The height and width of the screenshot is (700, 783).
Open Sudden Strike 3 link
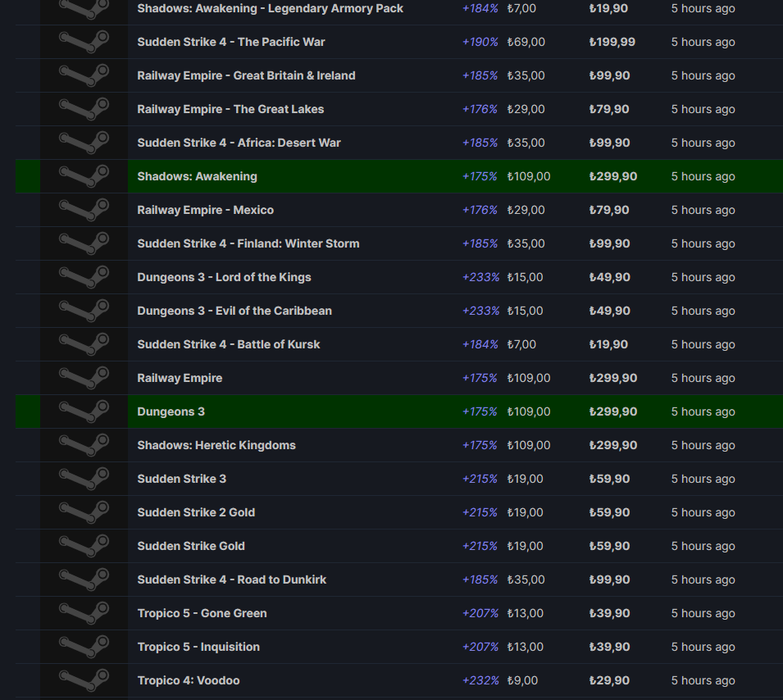pyautogui.click(x=182, y=479)
